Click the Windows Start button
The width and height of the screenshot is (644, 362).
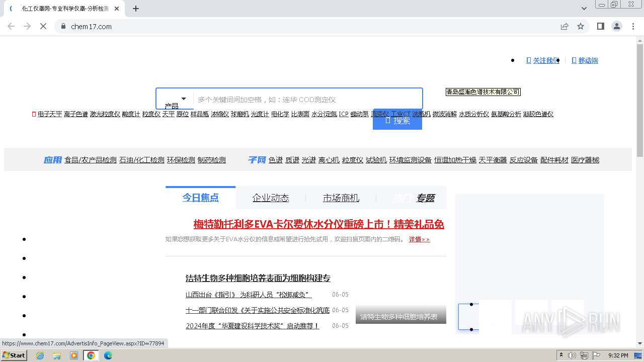point(14,355)
